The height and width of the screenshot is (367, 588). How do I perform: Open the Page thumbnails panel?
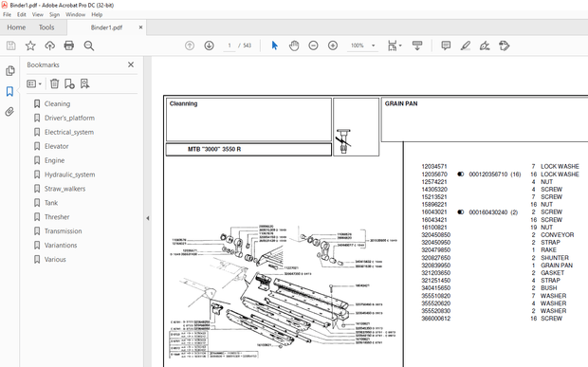coord(10,70)
